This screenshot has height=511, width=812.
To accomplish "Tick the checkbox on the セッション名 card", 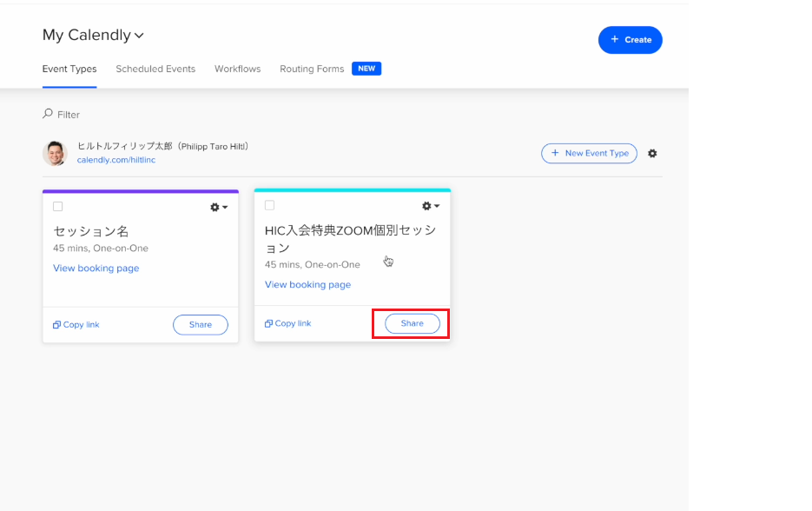I will [58, 207].
